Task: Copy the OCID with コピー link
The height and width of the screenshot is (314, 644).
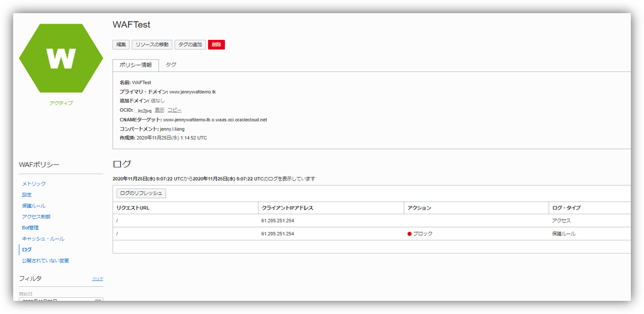Action: pos(174,110)
